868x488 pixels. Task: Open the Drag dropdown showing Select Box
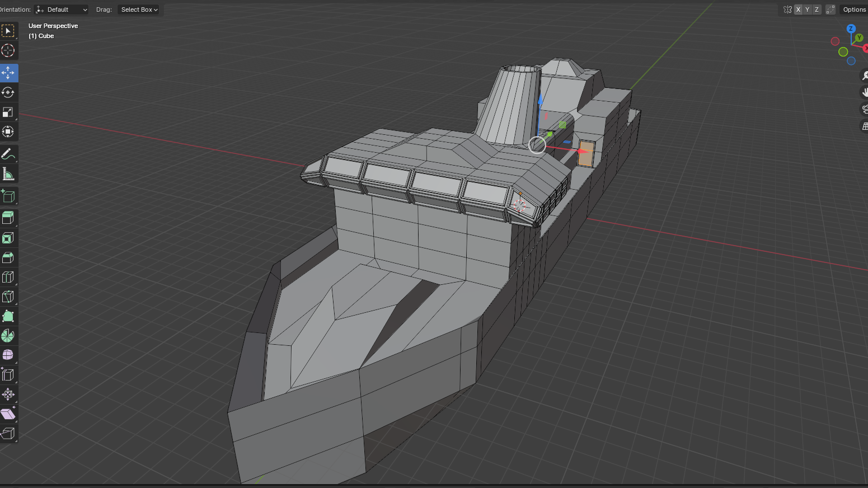[139, 10]
